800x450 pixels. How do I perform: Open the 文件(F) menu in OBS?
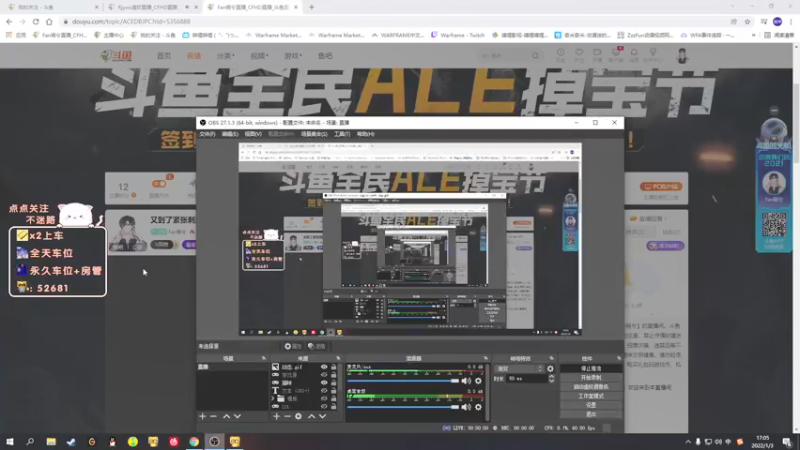[x=207, y=134]
